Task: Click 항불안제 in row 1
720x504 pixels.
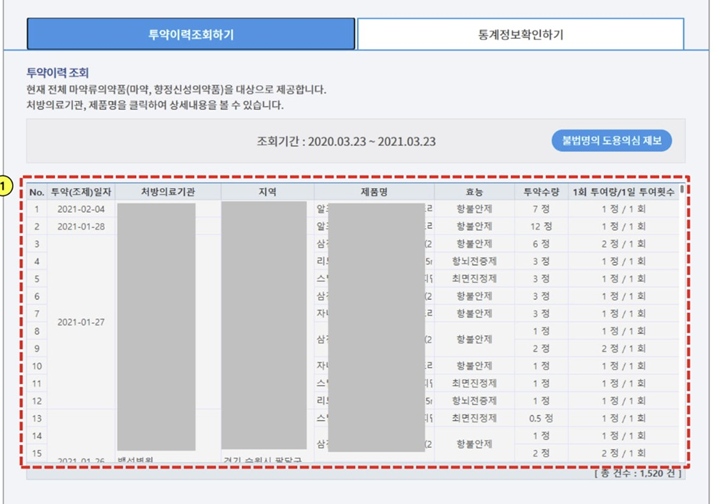Action: click(x=474, y=209)
